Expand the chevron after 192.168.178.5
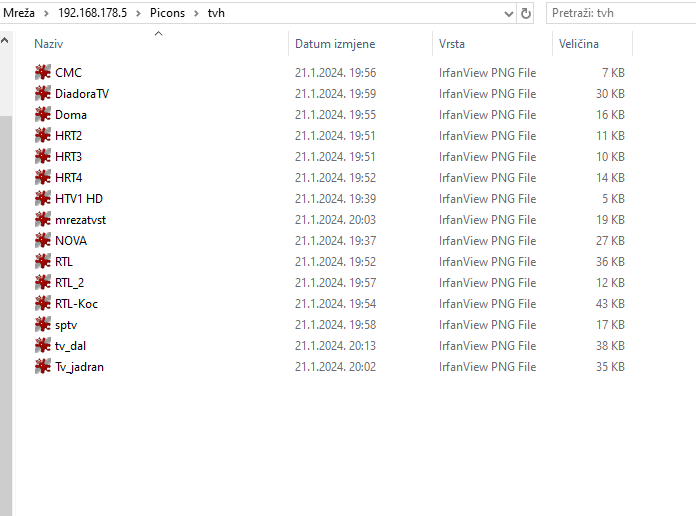 [138, 14]
